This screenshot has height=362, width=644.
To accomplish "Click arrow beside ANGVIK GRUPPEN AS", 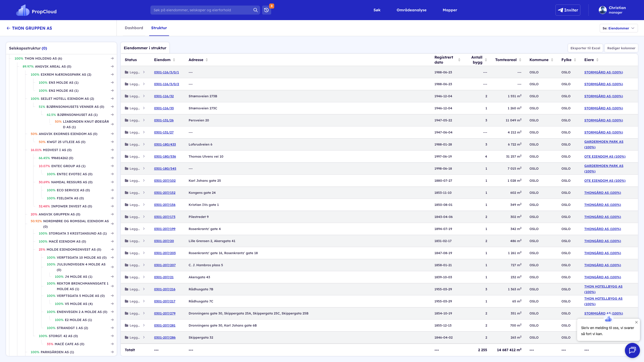I will (112, 214).
